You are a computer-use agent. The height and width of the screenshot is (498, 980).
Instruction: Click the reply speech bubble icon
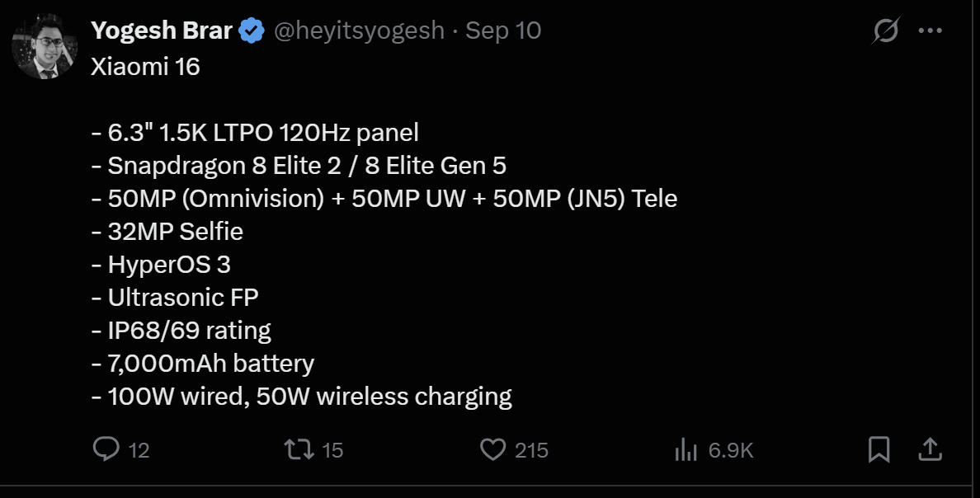pyautogui.click(x=106, y=449)
